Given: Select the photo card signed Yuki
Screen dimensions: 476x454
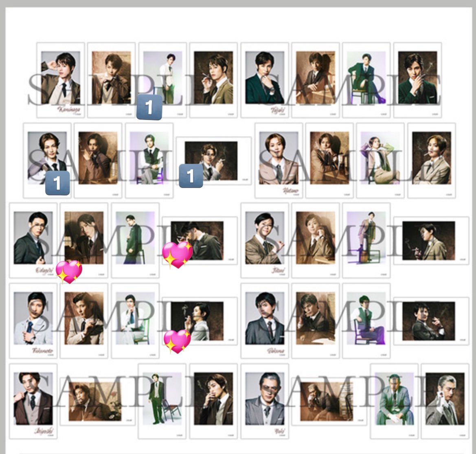Looking at the screenshot, I should (265, 401).
